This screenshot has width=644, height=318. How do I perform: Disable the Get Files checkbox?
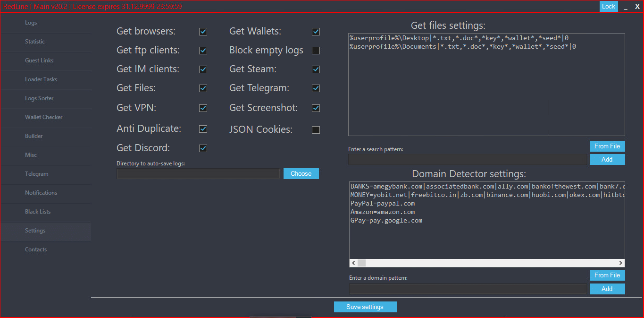coord(203,88)
